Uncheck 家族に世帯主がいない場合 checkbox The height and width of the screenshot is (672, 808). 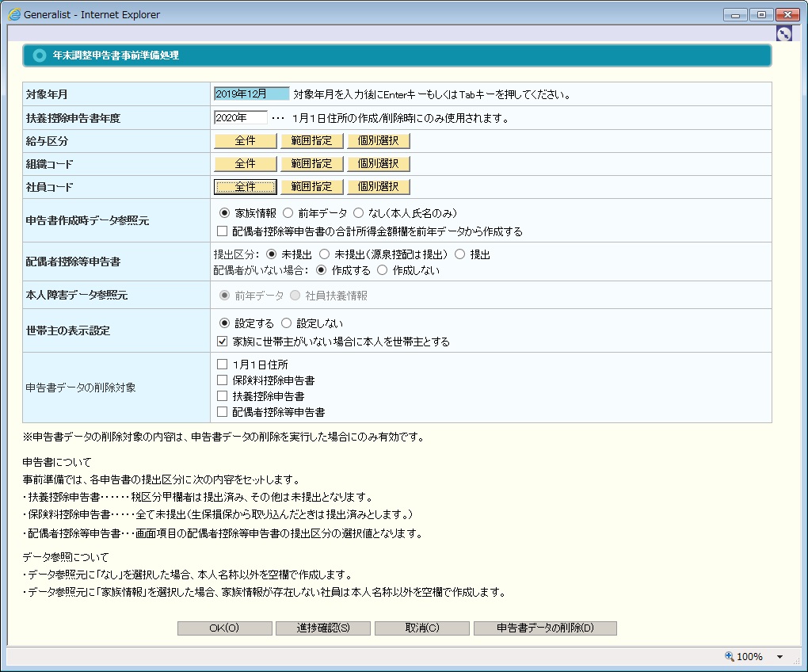point(223,342)
